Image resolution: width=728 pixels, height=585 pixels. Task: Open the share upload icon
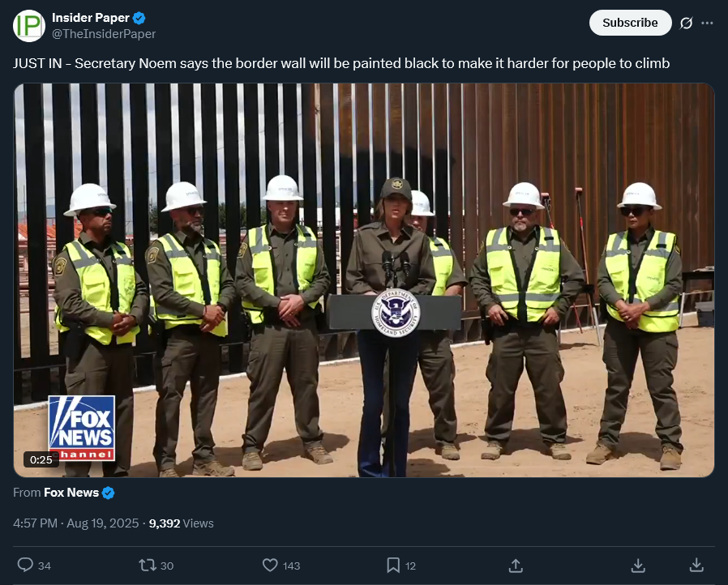[516, 565]
